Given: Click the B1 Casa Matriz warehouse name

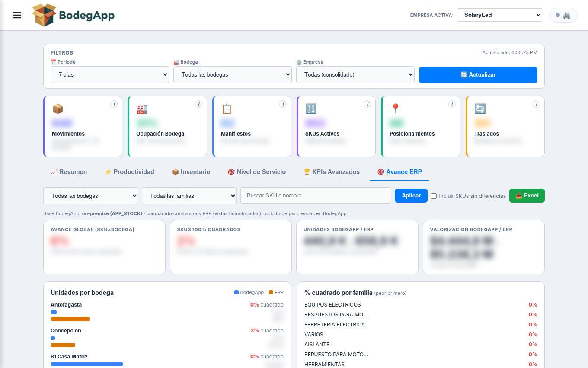Looking at the screenshot, I should [x=69, y=357].
